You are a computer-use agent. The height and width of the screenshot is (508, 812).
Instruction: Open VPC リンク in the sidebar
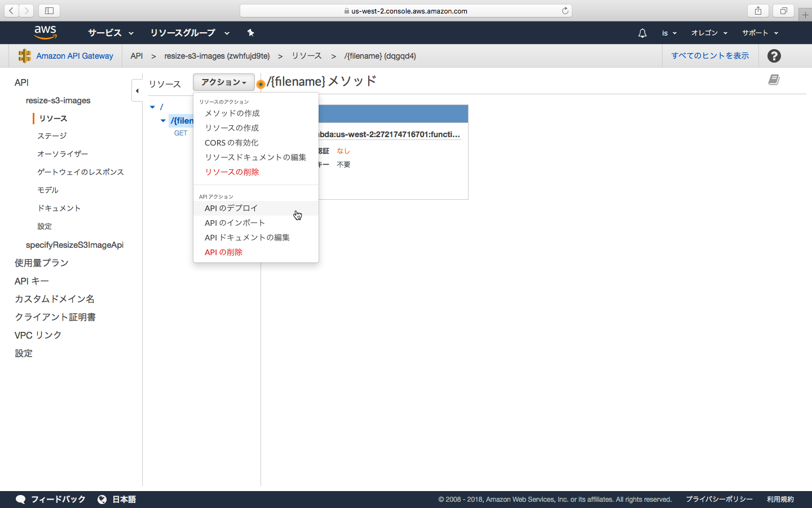pyautogui.click(x=38, y=335)
